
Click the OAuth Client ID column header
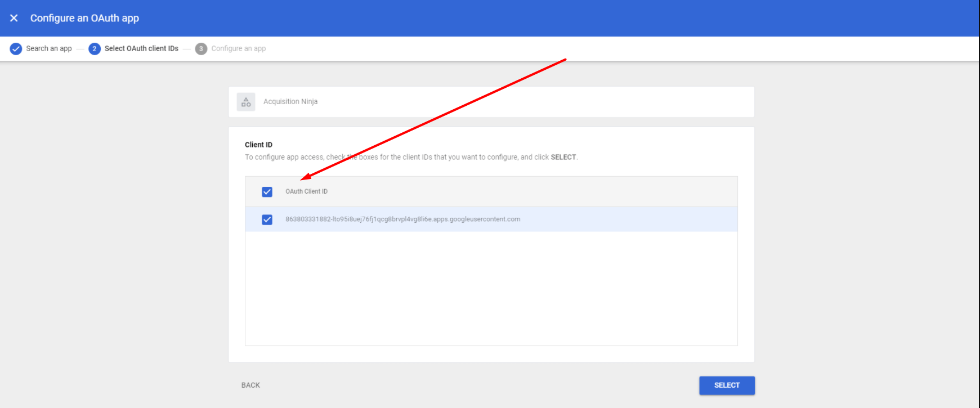pos(306,191)
